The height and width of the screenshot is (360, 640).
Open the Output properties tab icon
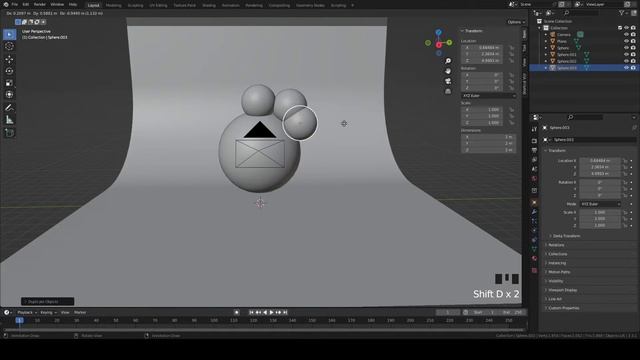[x=534, y=150]
